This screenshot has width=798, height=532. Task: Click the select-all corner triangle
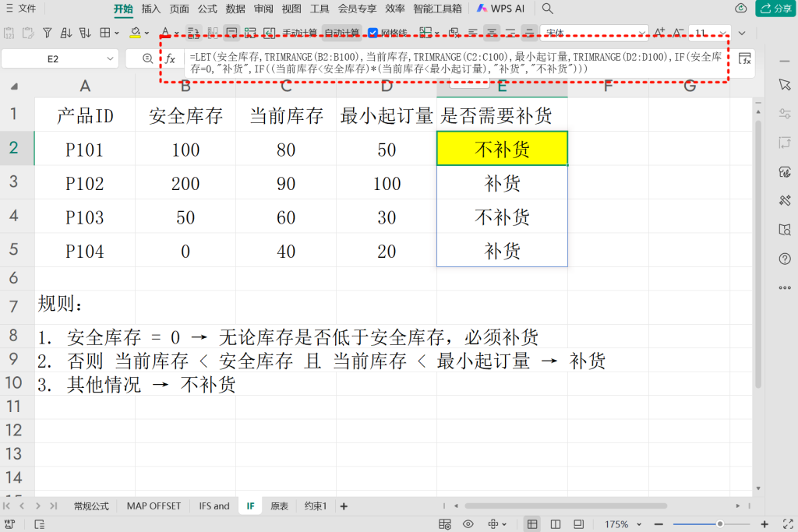pyautogui.click(x=14, y=86)
